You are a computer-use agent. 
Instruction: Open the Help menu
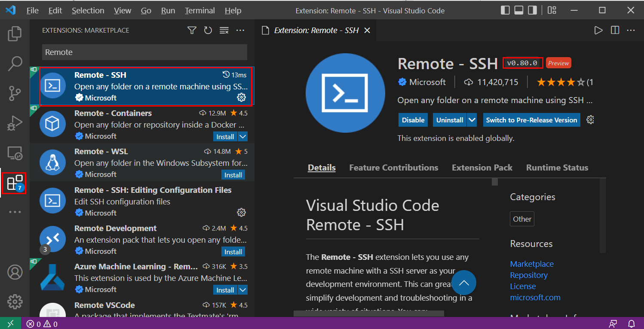point(233,10)
